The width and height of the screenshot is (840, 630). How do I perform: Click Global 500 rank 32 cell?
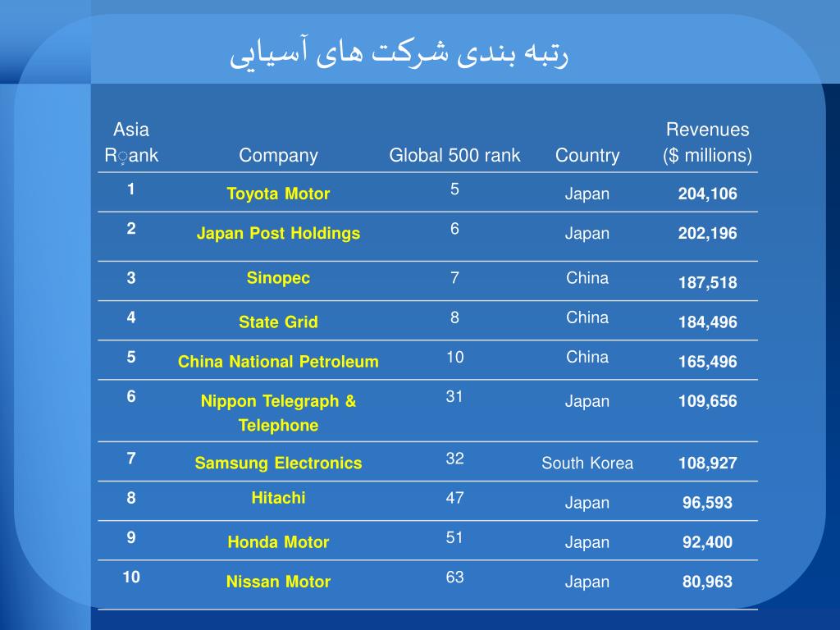pyautogui.click(x=454, y=459)
